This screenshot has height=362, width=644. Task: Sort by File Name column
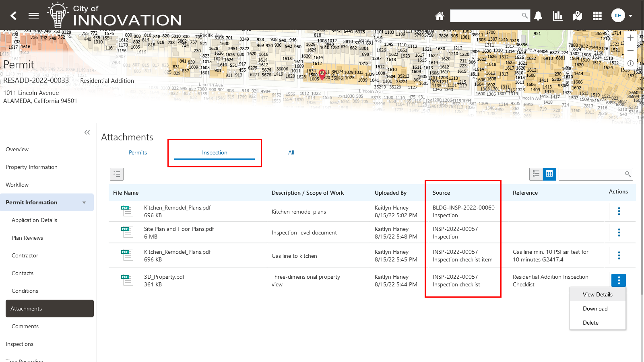click(126, 193)
